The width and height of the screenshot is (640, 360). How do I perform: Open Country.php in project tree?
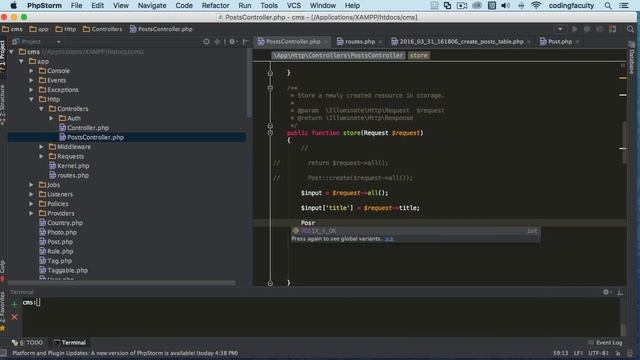tap(61, 223)
